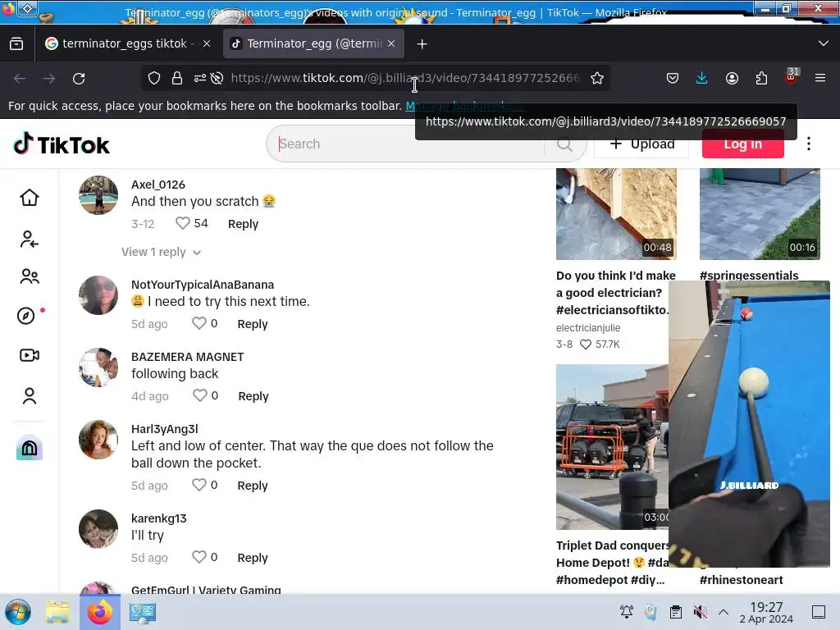The image size is (840, 630).
Task: Like Harl3yAng3l's comment heart
Action: (x=199, y=485)
